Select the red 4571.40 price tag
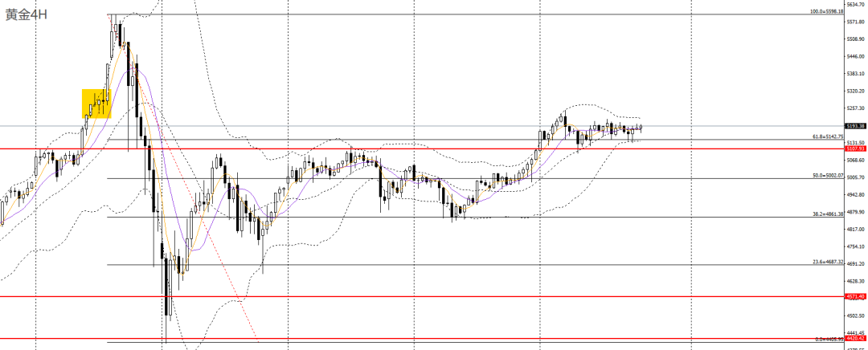The height and width of the screenshot is (350, 868). coord(855,296)
